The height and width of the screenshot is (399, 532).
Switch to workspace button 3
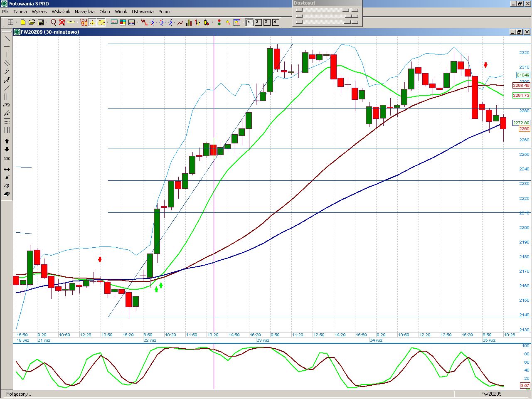267,22
